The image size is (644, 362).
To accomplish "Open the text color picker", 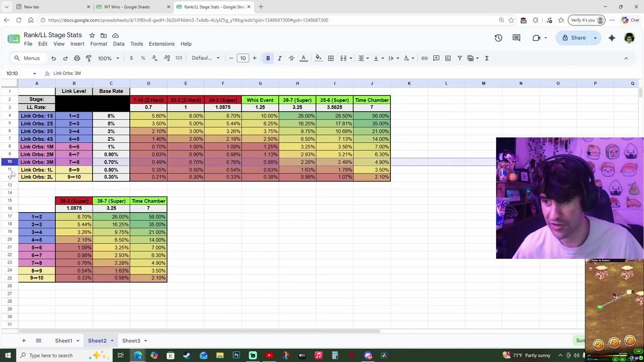I will pyautogui.click(x=303, y=58).
